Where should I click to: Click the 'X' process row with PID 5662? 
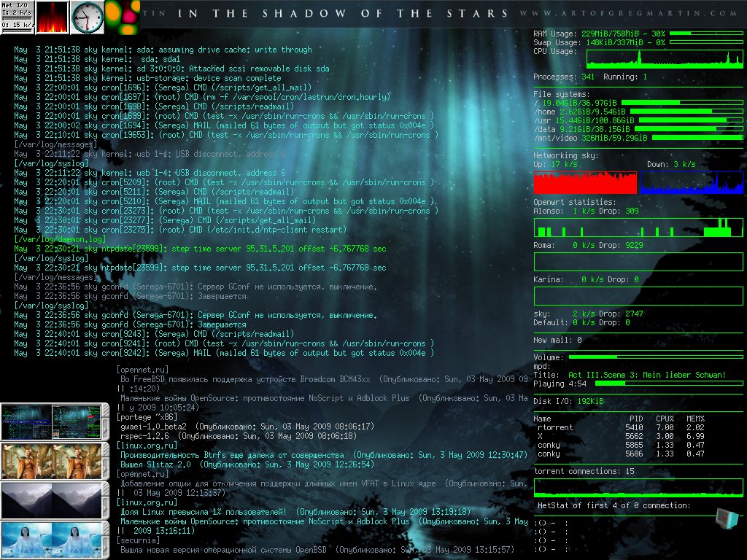click(x=621, y=436)
